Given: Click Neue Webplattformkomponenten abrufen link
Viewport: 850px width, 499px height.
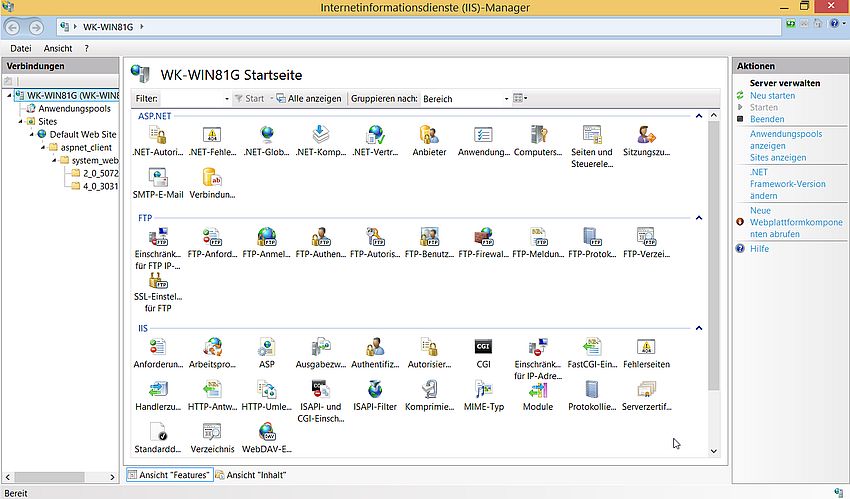Looking at the screenshot, I should (796, 222).
